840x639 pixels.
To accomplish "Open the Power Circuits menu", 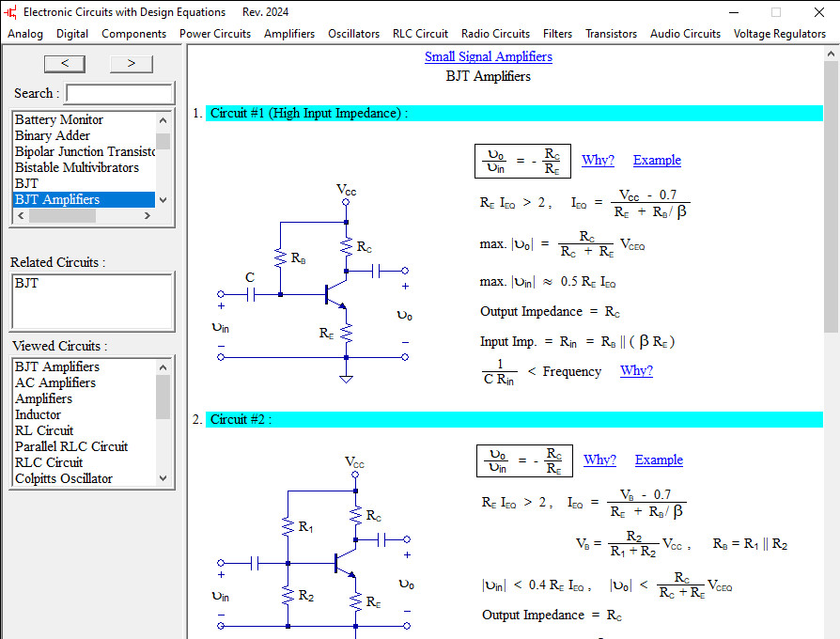I will coord(215,34).
